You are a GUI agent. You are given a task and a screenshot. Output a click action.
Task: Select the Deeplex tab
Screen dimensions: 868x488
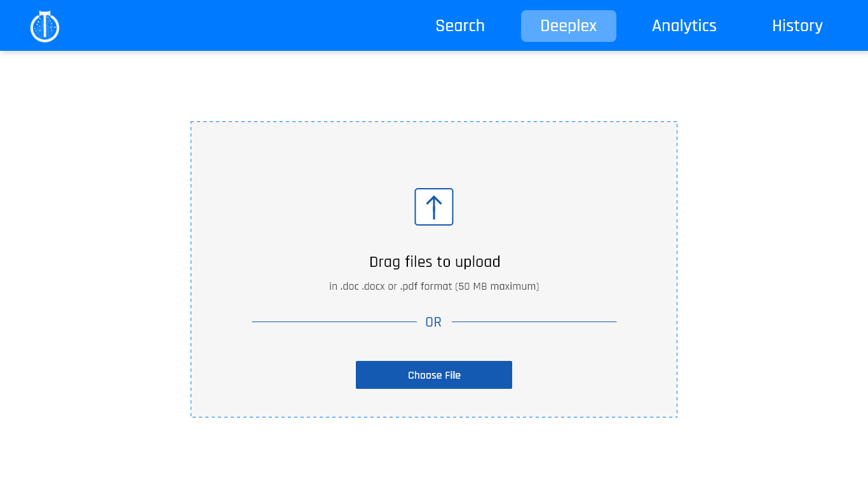tap(569, 26)
